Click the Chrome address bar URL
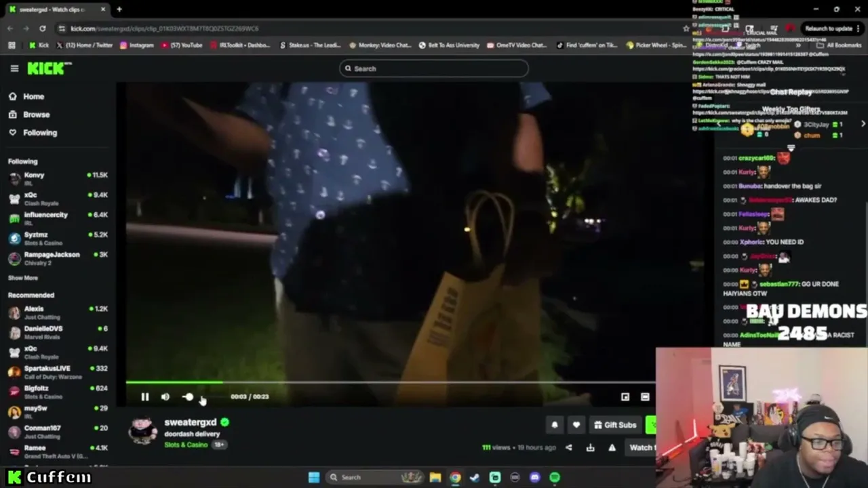Screen dimensions: 868x488 165,28
